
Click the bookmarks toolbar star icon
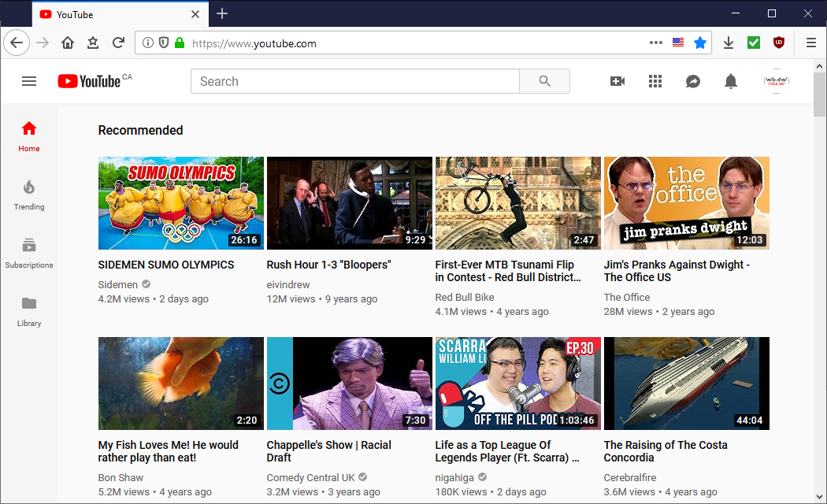pos(93,43)
